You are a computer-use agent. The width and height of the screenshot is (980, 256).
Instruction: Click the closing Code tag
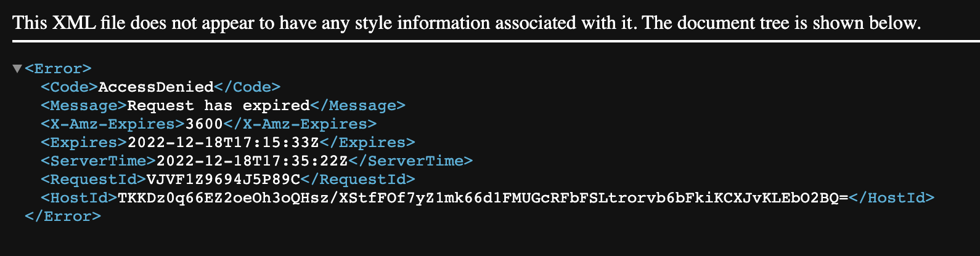(x=247, y=87)
